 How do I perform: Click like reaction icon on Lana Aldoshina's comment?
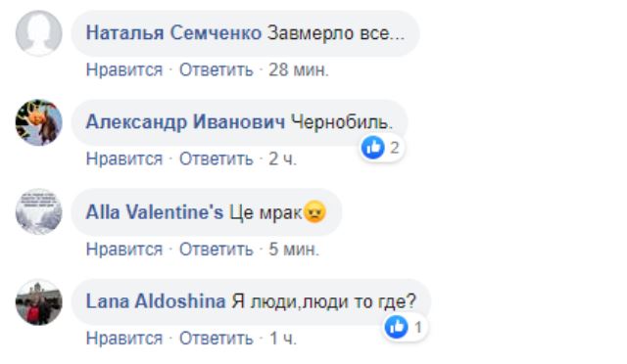tap(396, 327)
